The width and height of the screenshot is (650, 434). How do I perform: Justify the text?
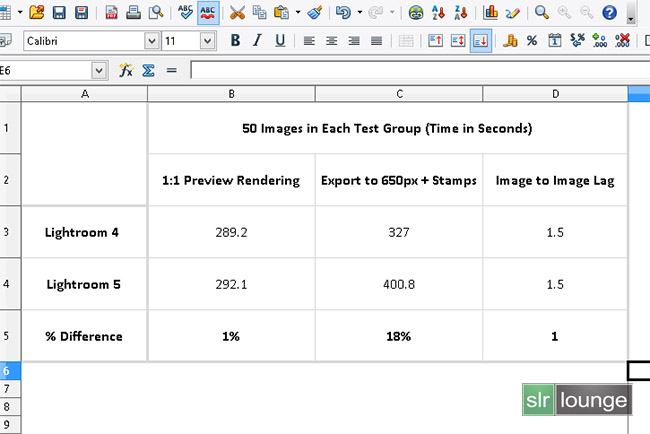pos(376,41)
